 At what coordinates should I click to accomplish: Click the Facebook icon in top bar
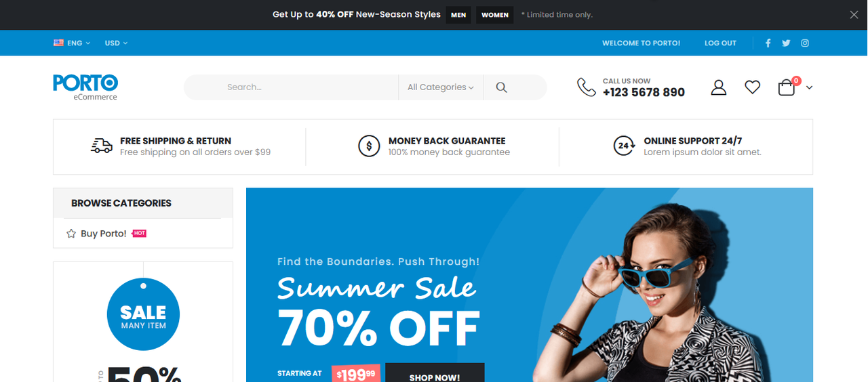(x=768, y=43)
